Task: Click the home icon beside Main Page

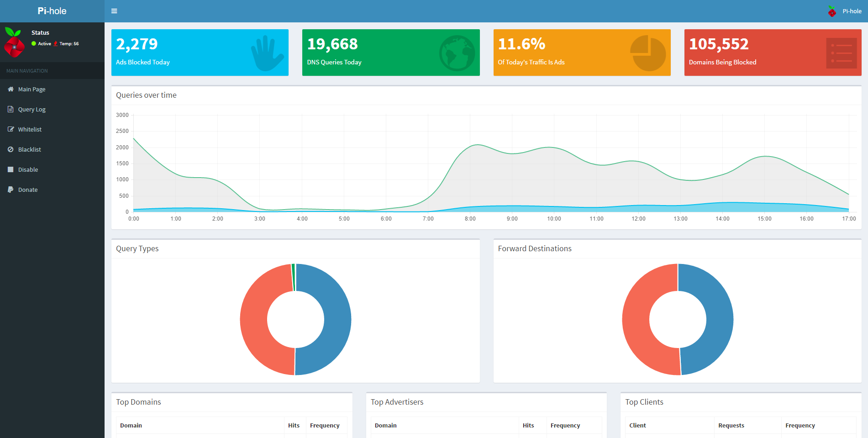Action: [11, 89]
